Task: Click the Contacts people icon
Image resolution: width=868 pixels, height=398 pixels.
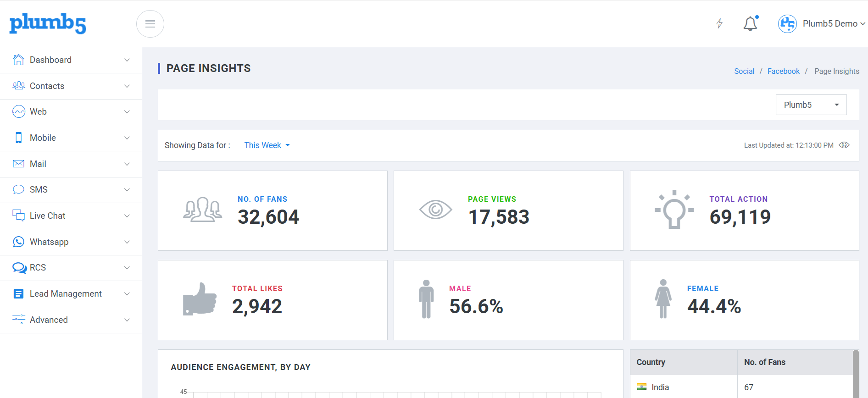Action: click(x=18, y=86)
